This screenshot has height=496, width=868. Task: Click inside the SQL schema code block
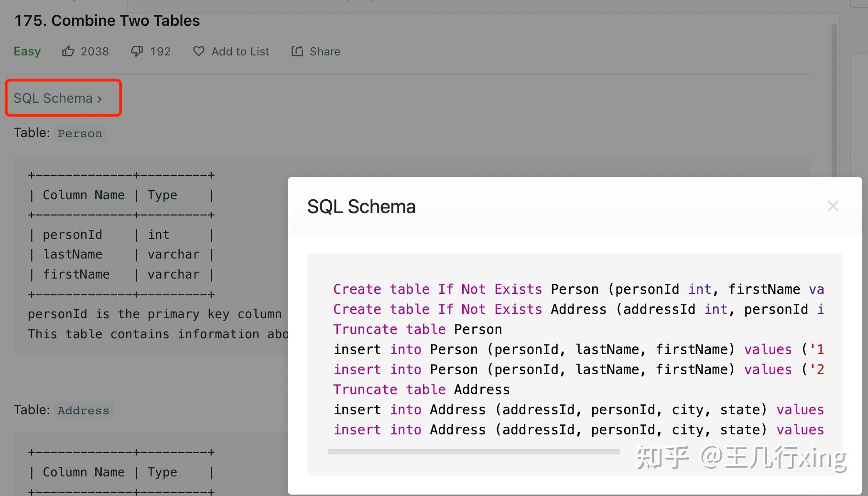tap(574, 358)
